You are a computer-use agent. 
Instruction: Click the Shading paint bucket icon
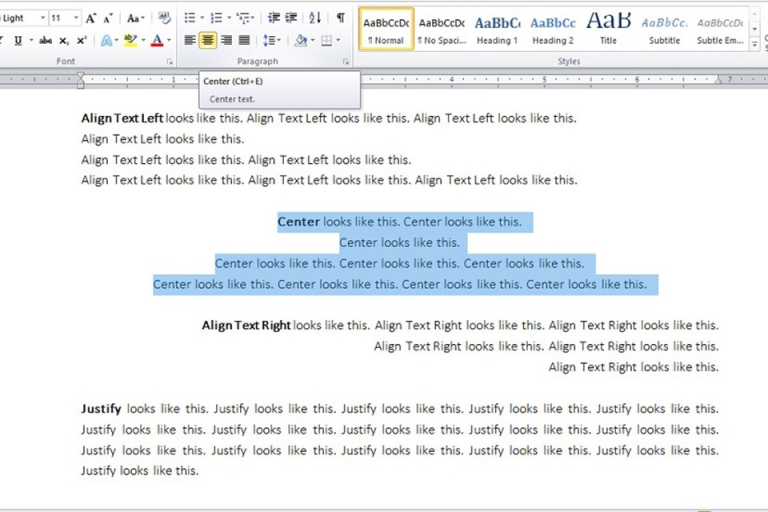[301, 40]
